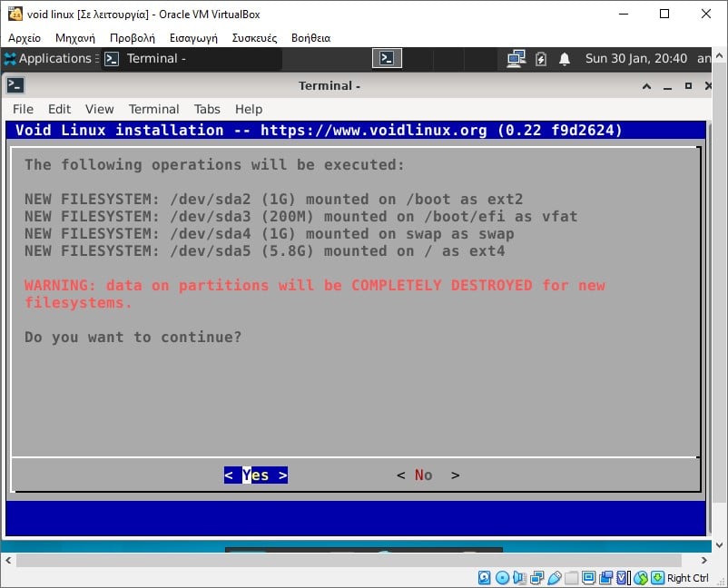Select the mouse integration icon near Right Ctrl

[x=639, y=578]
